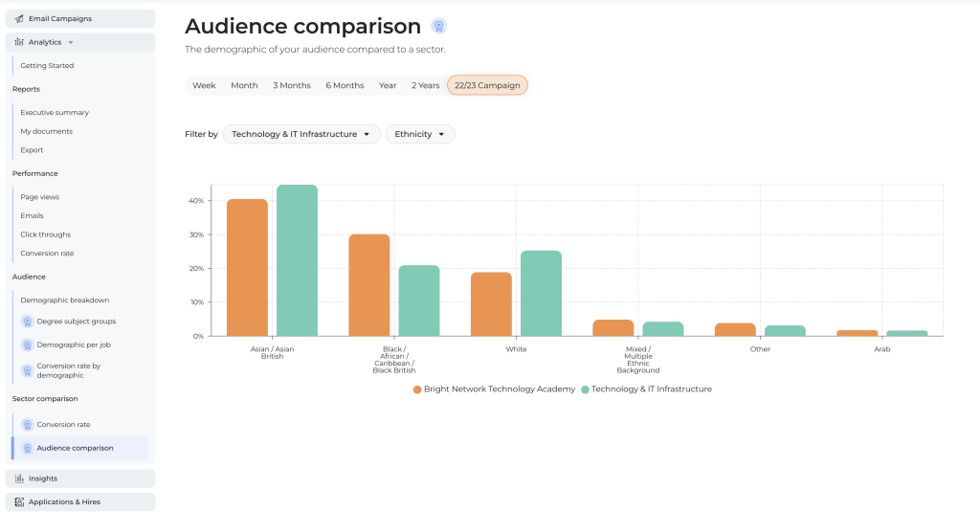980x512 pixels.
Task: Click orange Black / African / Caribbean bar
Action: [x=369, y=285]
